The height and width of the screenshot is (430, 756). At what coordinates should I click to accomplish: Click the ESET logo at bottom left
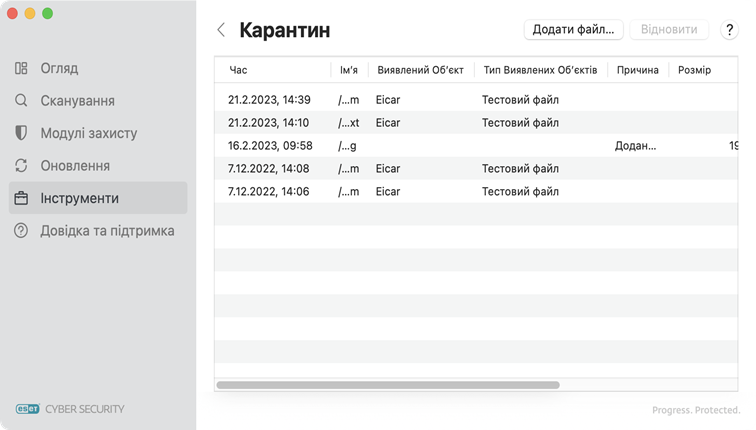[x=27, y=409]
